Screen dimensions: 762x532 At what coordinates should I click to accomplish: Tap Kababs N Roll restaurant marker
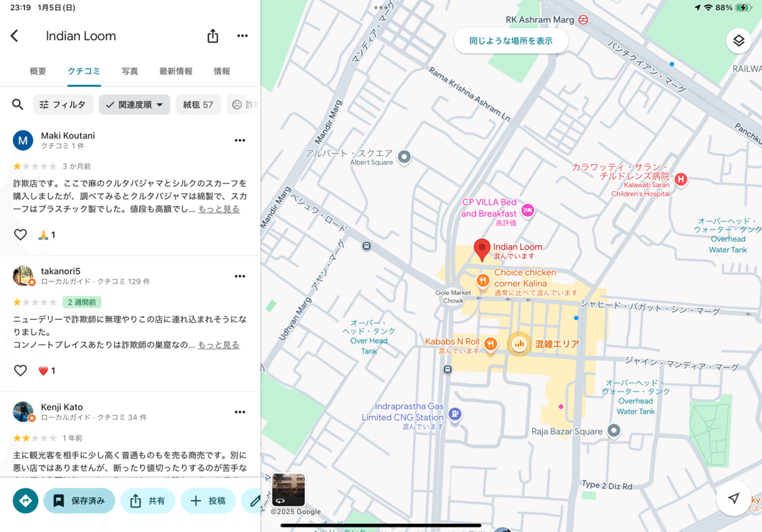tap(490, 344)
